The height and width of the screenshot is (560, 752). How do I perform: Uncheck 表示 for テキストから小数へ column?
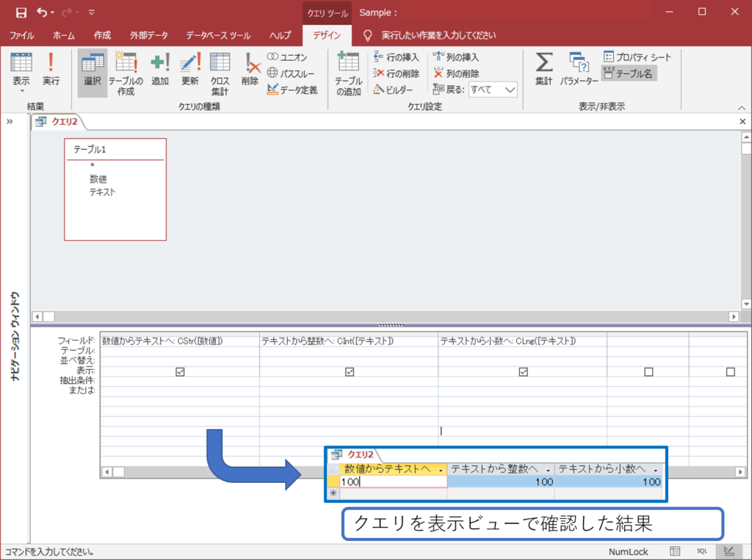pyautogui.click(x=523, y=371)
